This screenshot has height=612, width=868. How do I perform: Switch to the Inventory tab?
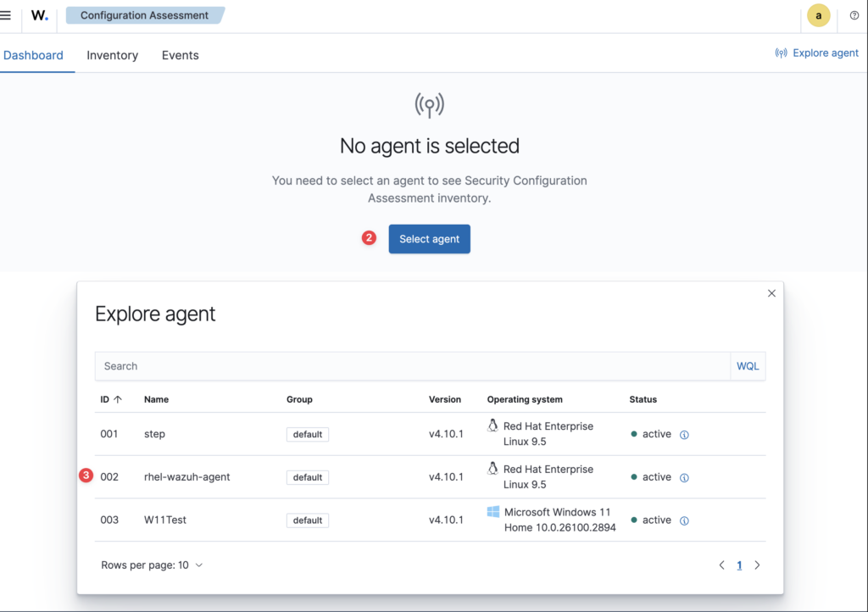[113, 55]
